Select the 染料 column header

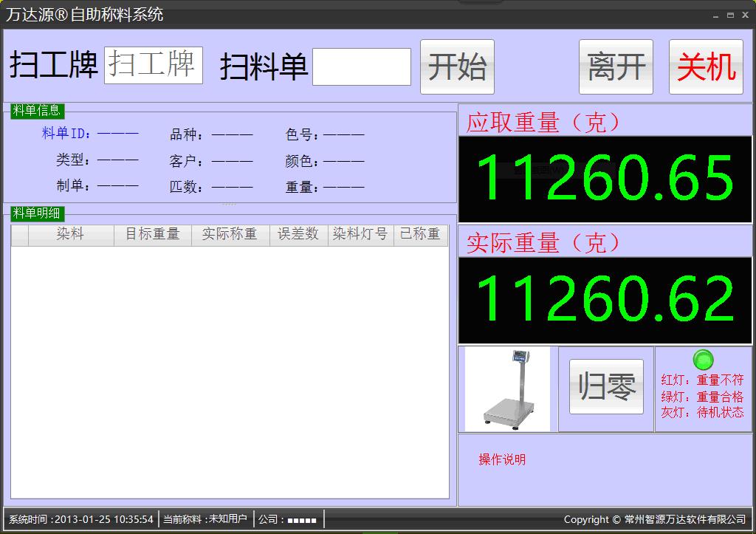[x=70, y=234]
